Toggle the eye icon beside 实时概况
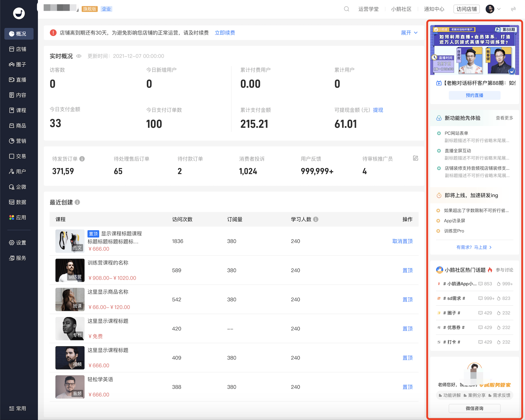Viewport: 525px width, 420px height. pos(79,56)
